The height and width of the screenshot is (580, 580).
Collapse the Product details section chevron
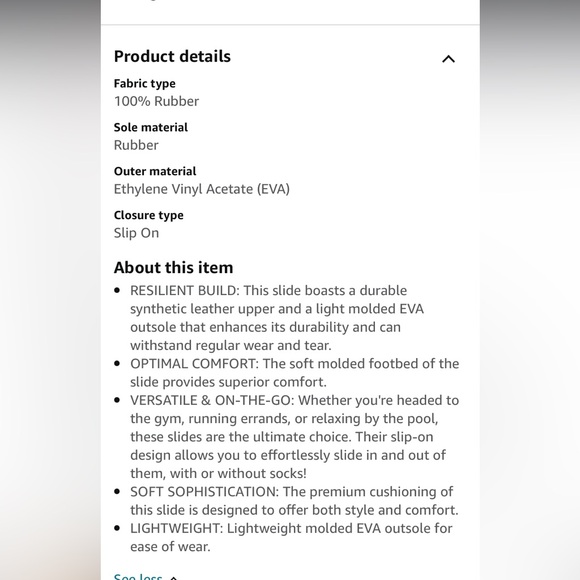tap(448, 59)
